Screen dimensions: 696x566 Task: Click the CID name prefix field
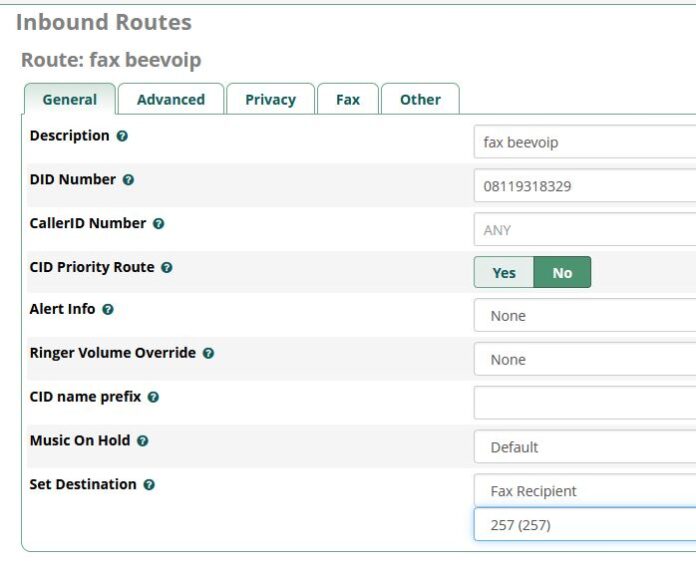585,403
